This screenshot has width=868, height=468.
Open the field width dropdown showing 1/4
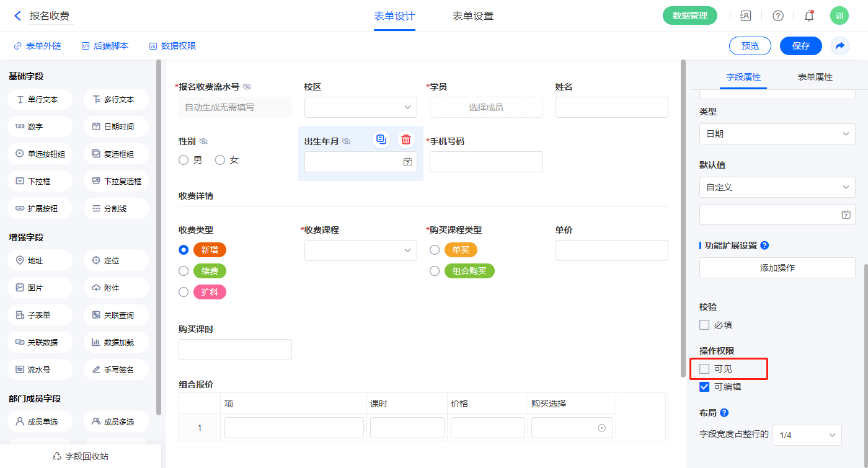[x=807, y=435]
